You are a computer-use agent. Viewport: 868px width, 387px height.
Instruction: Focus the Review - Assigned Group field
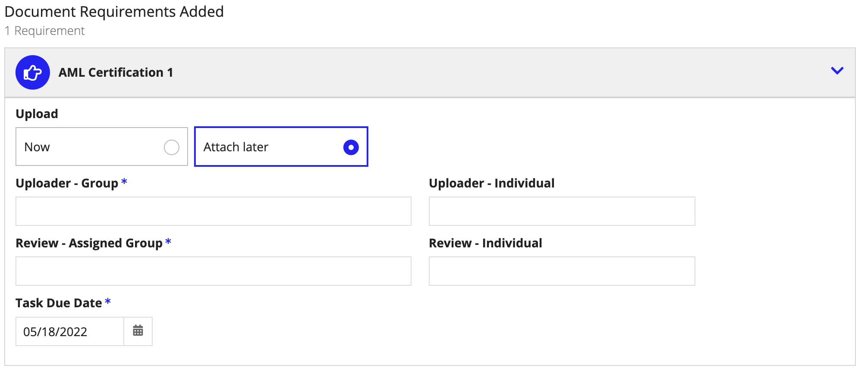[213, 271]
